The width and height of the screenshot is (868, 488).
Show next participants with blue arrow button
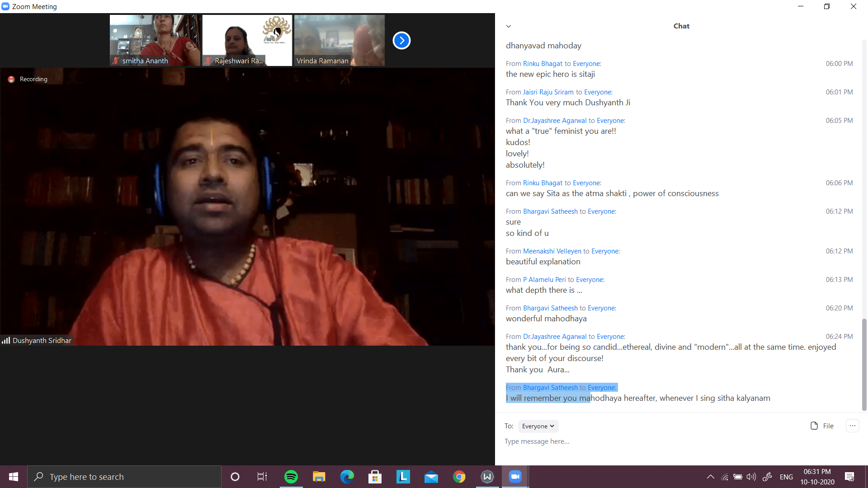tap(401, 41)
